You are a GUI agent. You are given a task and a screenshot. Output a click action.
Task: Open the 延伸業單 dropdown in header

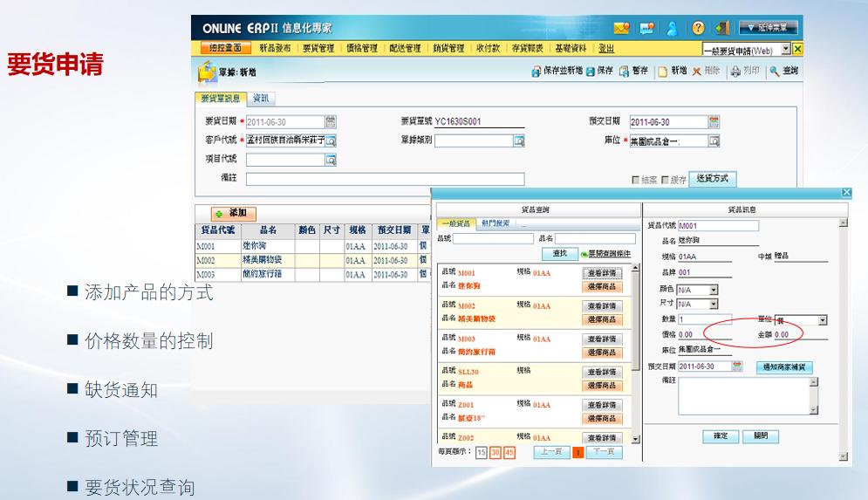click(769, 27)
